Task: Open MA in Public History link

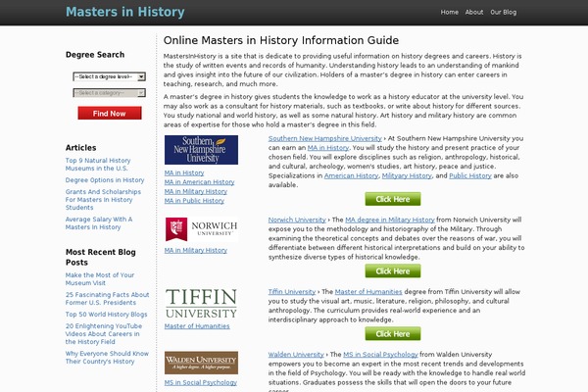Action: pyautogui.click(x=194, y=201)
